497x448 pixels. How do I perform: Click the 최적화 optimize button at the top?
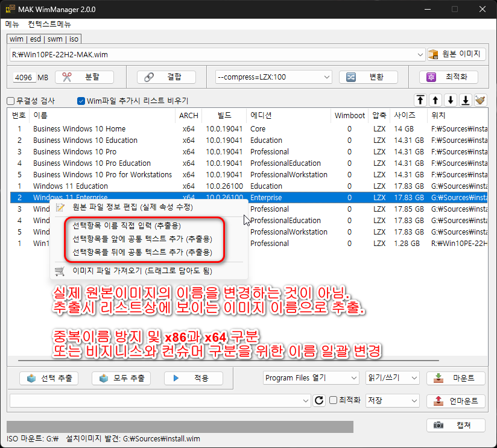[x=449, y=77]
